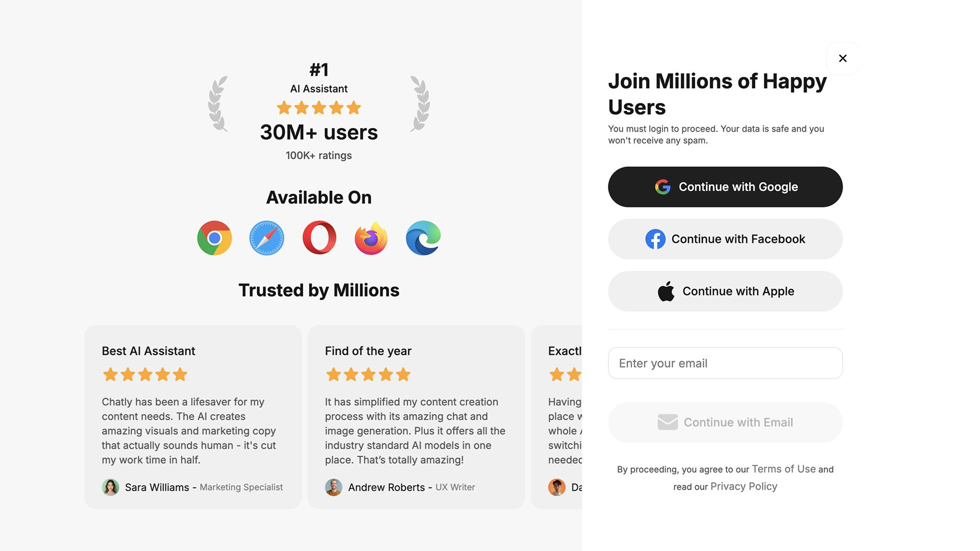Screen dimensions: 980x551
Task: Click Andrew Roberts' profile picture
Action: (x=333, y=488)
